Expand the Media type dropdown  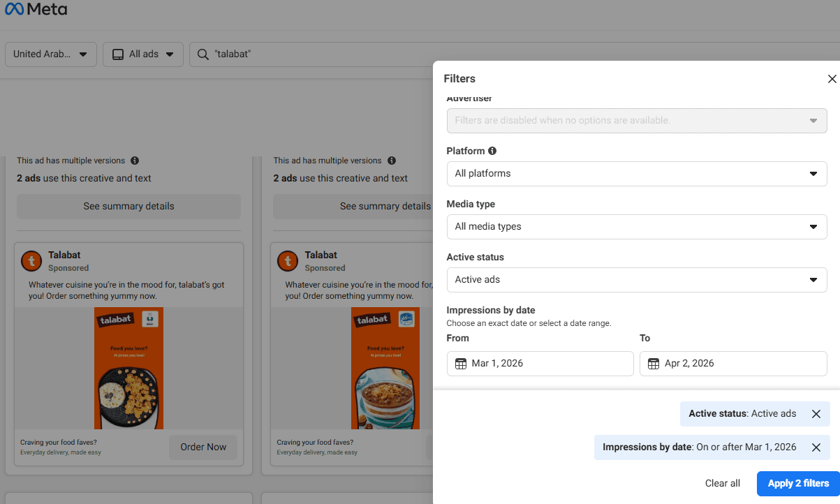click(636, 227)
